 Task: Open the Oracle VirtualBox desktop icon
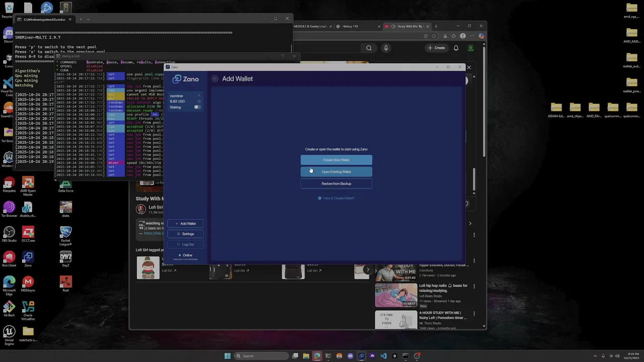coord(28,310)
